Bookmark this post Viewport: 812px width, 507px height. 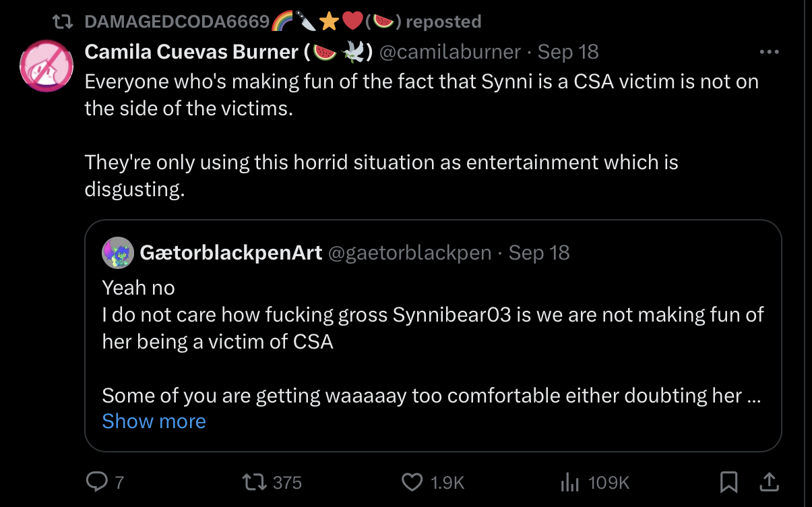click(729, 481)
